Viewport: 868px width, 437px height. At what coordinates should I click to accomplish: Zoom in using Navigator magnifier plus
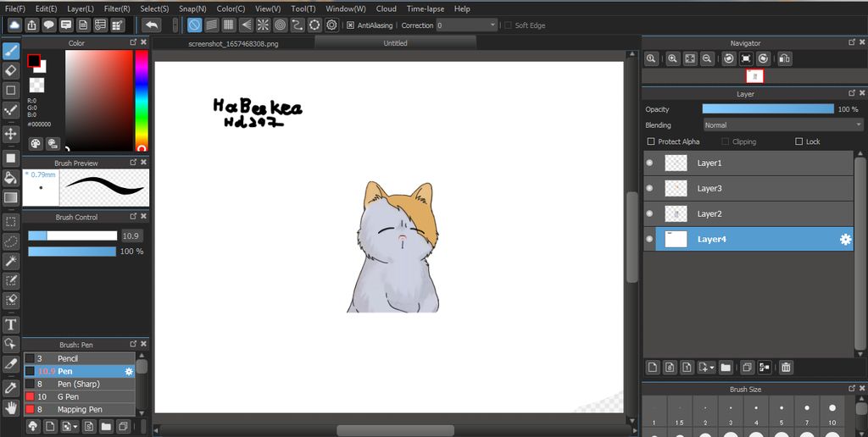pyautogui.click(x=672, y=58)
